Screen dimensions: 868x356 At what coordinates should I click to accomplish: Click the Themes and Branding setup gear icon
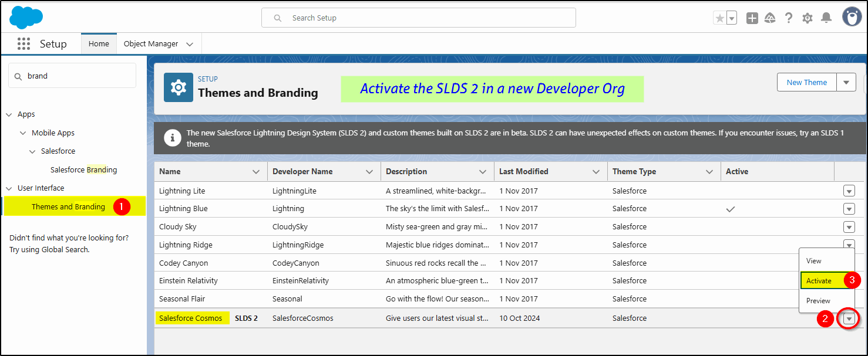point(179,87)
